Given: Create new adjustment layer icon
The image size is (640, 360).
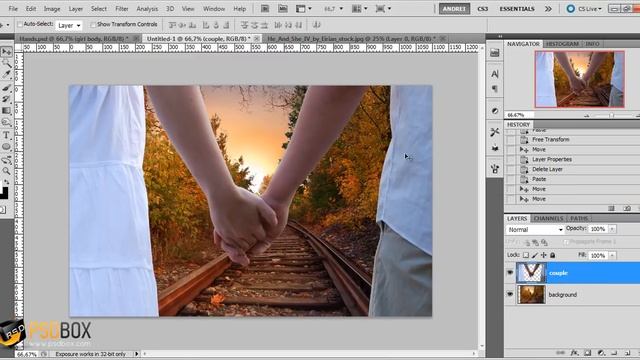Looking at the screenshot, I should pyautogui.click(x=601, y=353).
